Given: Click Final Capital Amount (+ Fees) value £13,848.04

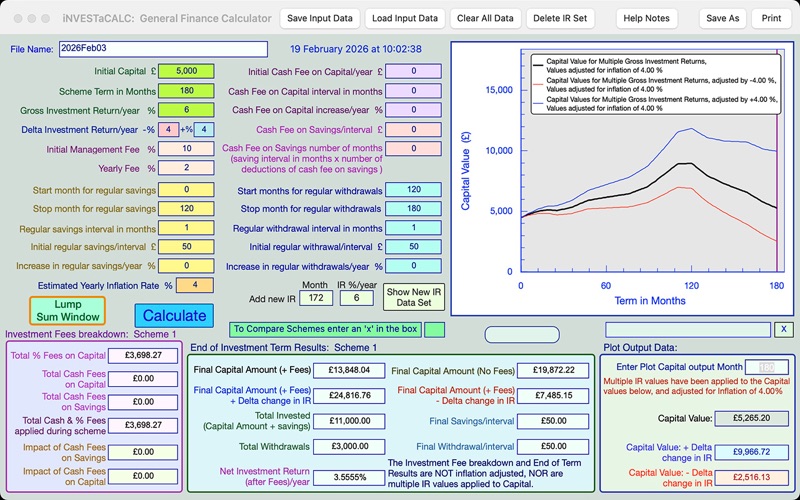Looking at the screenshot, I should 349,370.
